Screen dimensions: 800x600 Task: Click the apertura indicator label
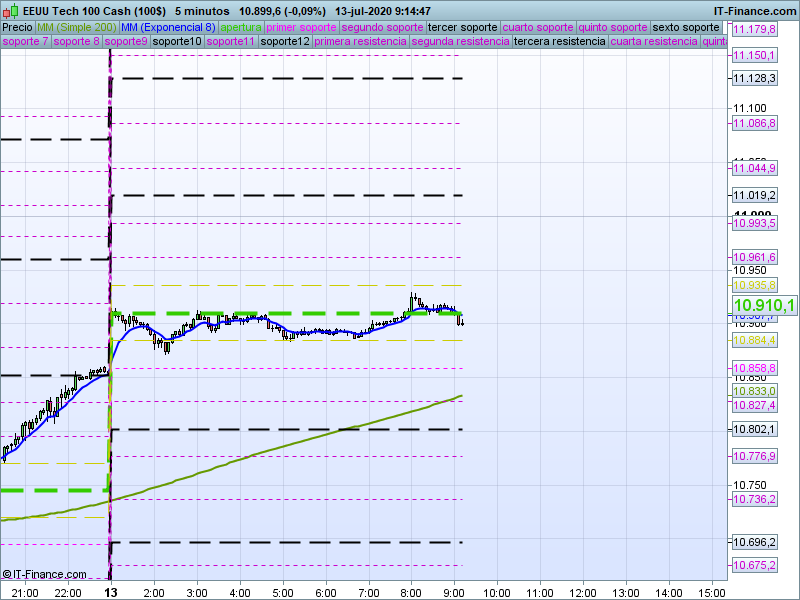click(x=241, y=28)
